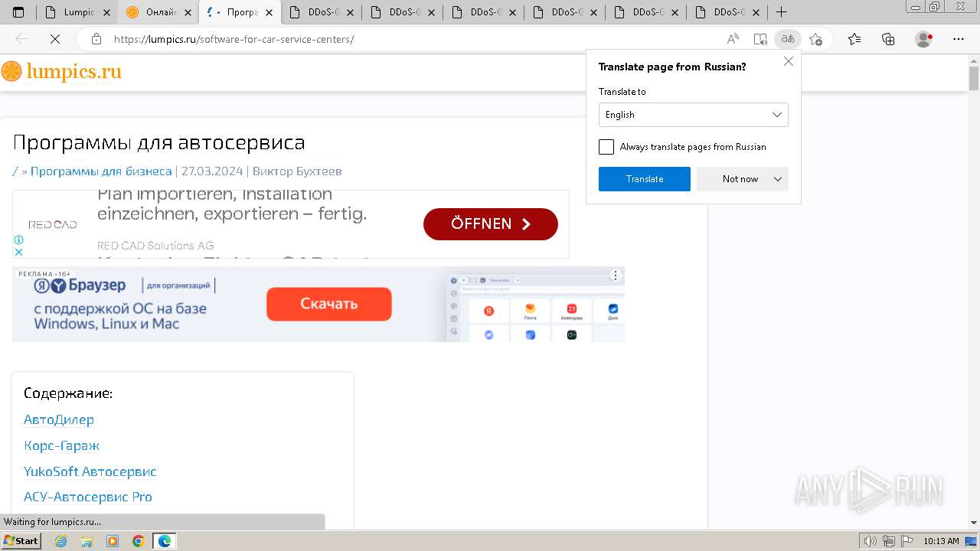Screen dimensions: 980x551
Task: Click the Скачать button in Yandex Browser ad
Action: [329, 304]
